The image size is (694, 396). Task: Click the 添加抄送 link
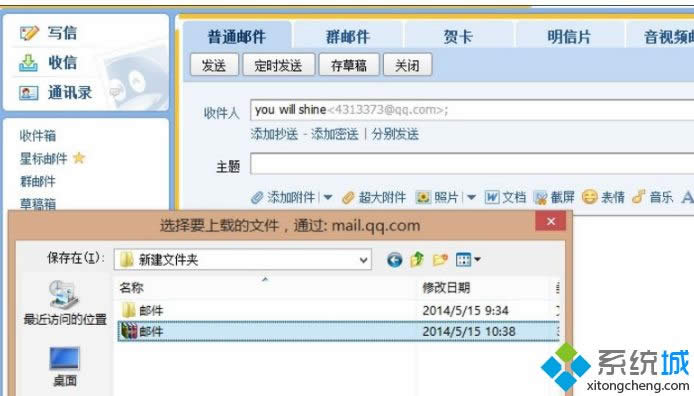pos(274,134)
